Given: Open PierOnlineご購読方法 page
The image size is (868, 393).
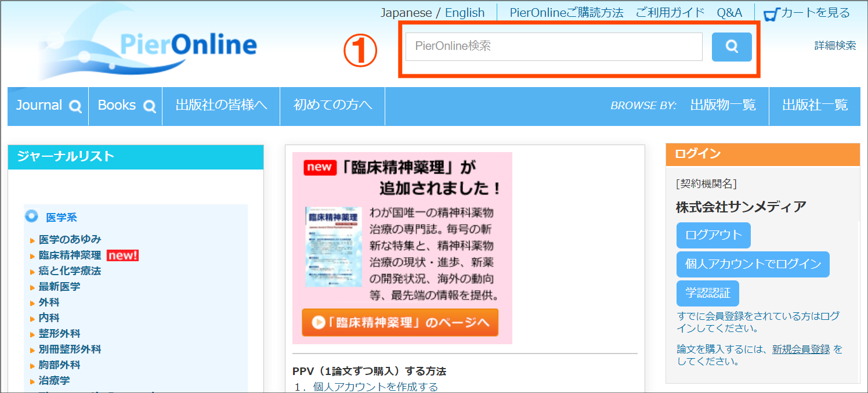Looking at the screenshot, I should (x=566, y=13).
